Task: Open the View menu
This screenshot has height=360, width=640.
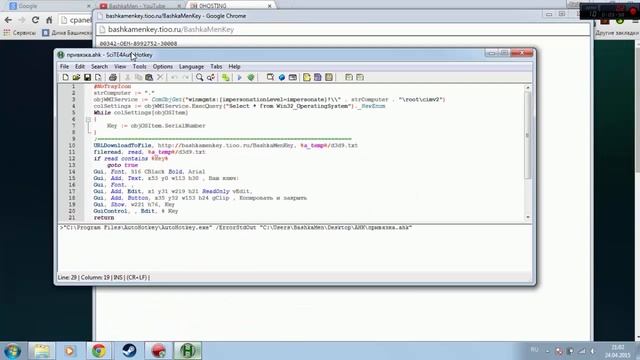Action: point(120,67)
